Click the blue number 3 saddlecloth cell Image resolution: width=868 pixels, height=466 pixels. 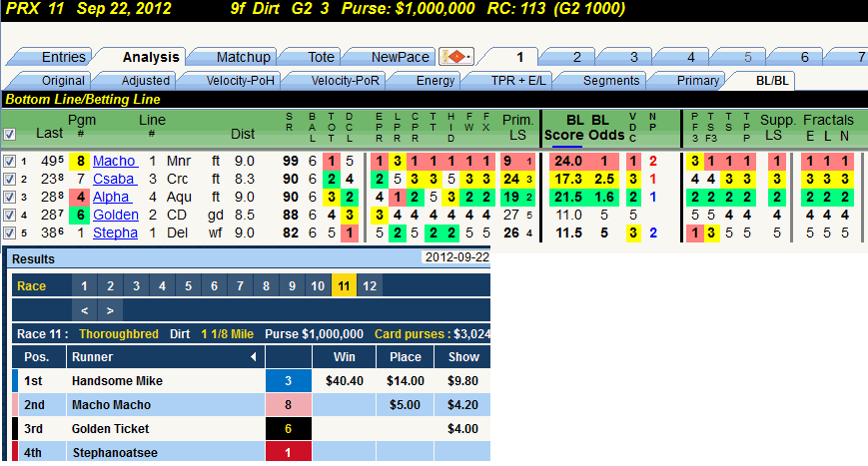288,381
